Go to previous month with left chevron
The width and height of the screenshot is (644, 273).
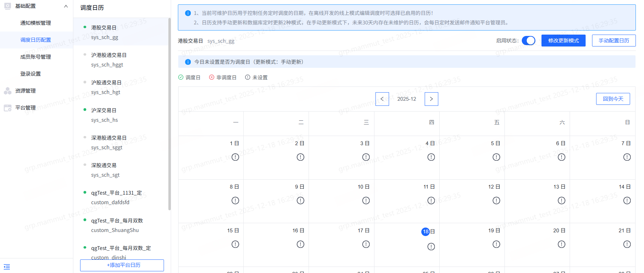click(382, 99)
